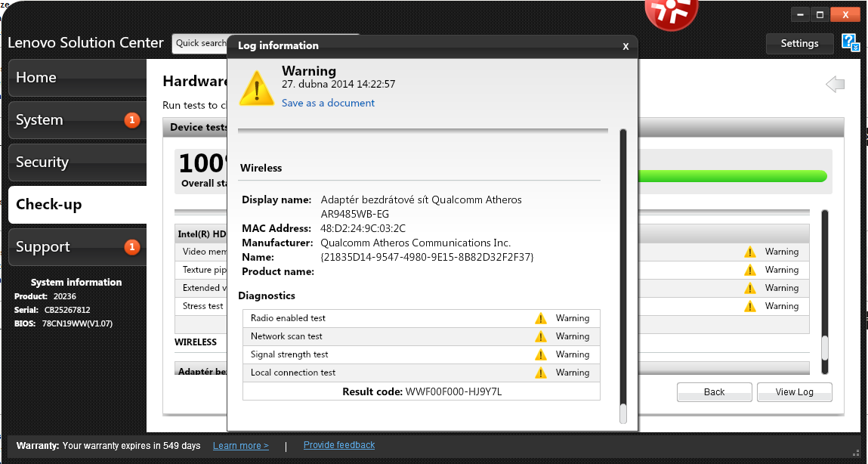
Task: Click the device tests list scrollbar
Action: pos(825,292)
